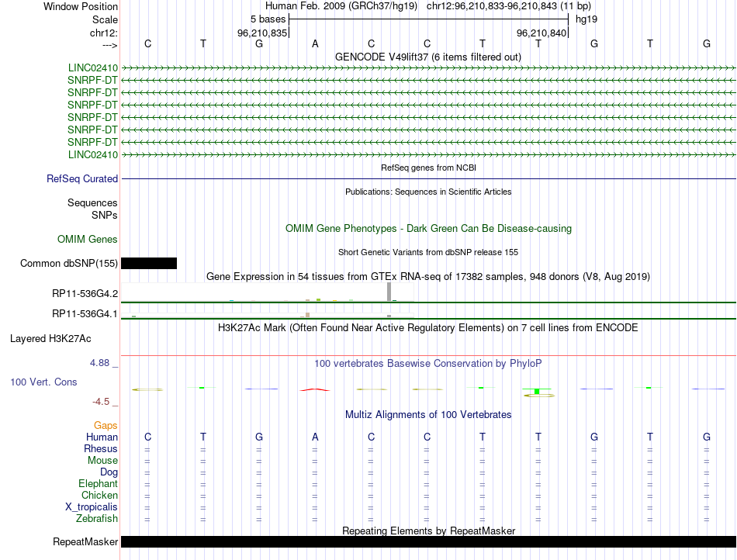Click the Chicken species label
The image size is (737, 560).
coord(99,495)
